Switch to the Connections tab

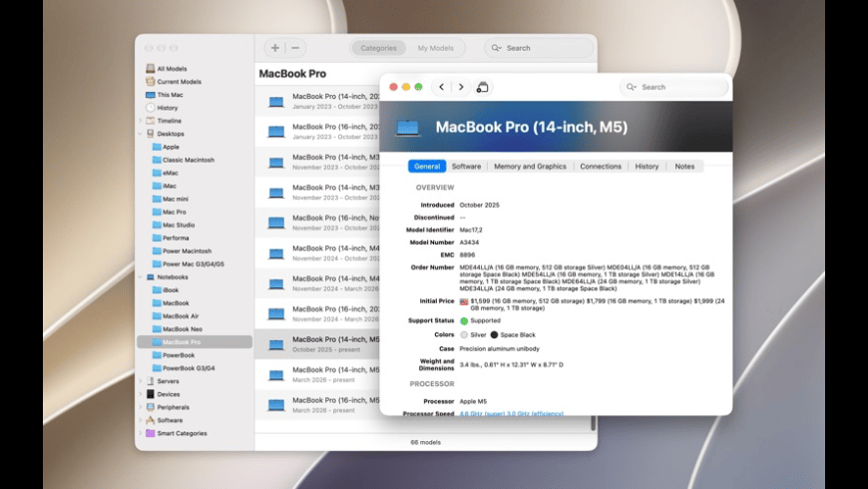click(601, 166)
